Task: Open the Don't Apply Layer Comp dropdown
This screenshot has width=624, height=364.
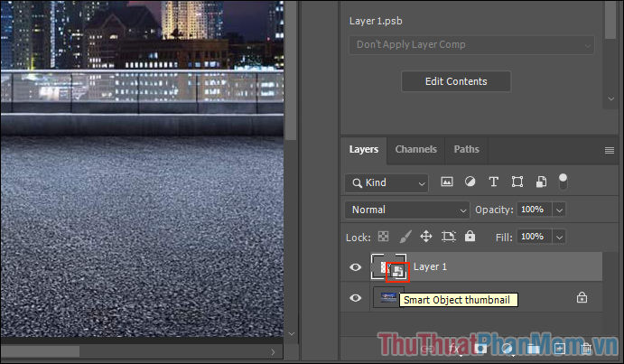Action: coord(471,44)
